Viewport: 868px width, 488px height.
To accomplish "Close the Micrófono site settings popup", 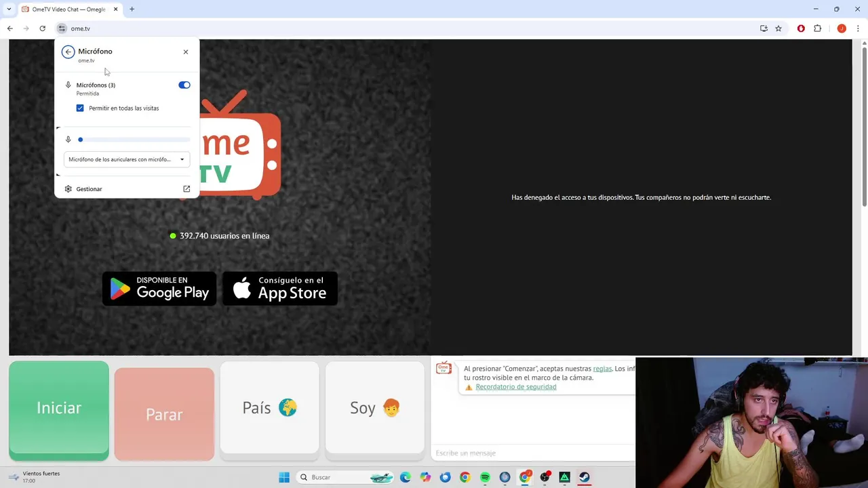I will (x=186, y=52).
